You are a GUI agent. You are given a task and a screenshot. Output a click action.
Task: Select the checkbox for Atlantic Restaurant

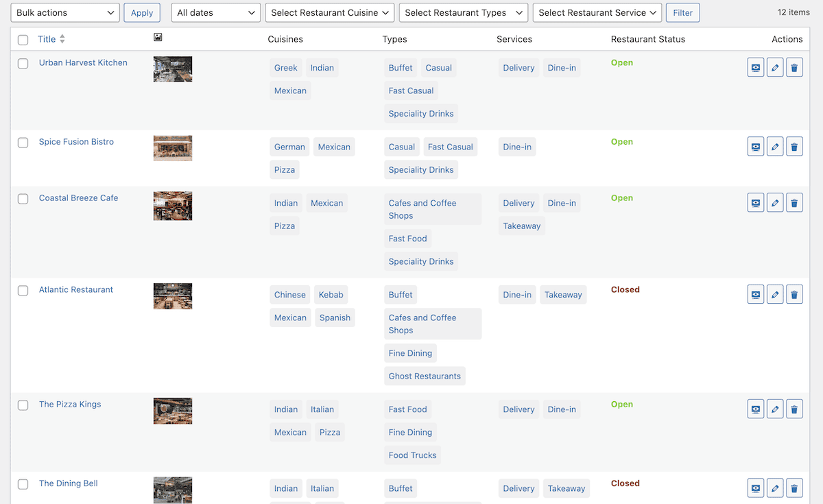[x=23, y=290]
